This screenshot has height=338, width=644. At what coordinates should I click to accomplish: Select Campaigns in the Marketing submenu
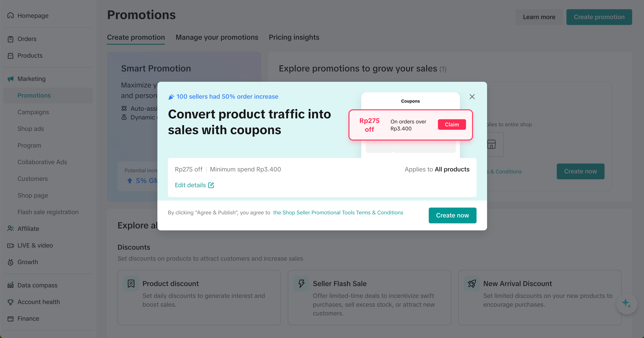(33, 112)
